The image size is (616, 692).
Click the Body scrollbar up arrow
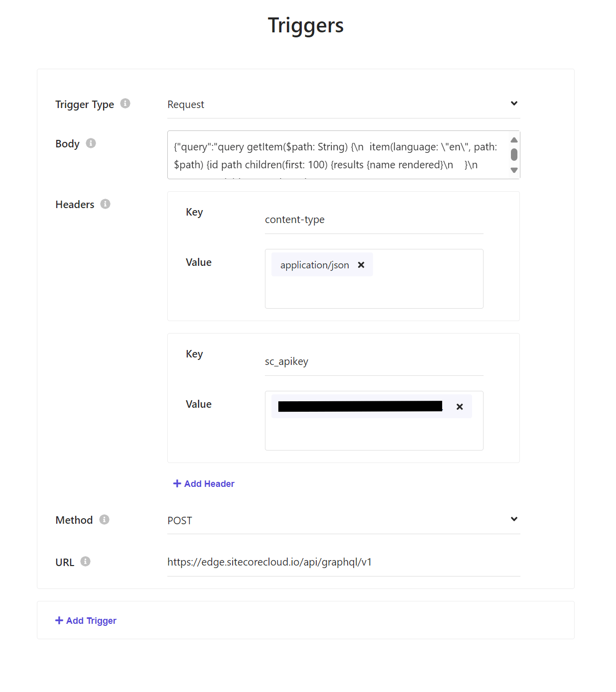[x=514, y=140]
